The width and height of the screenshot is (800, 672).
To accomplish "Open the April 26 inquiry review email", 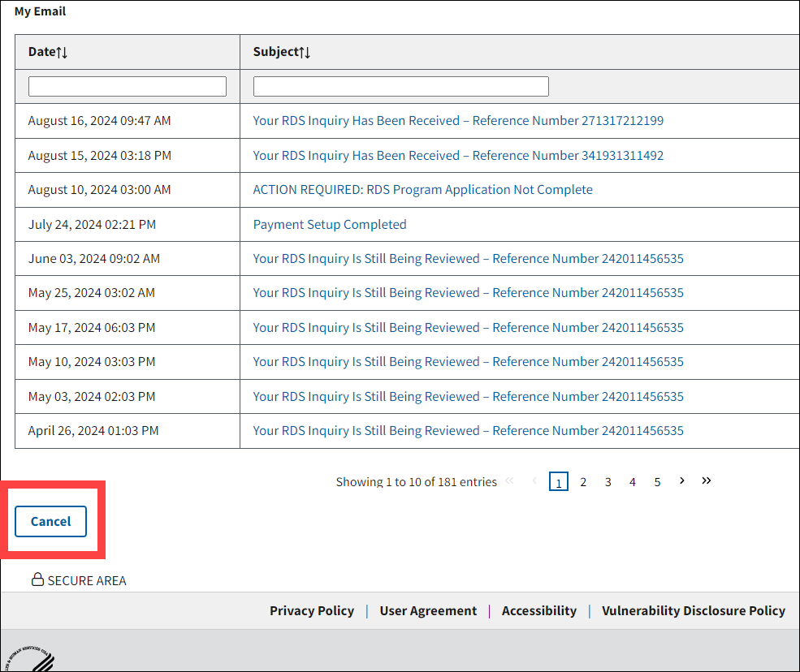I will coord(468,431).
